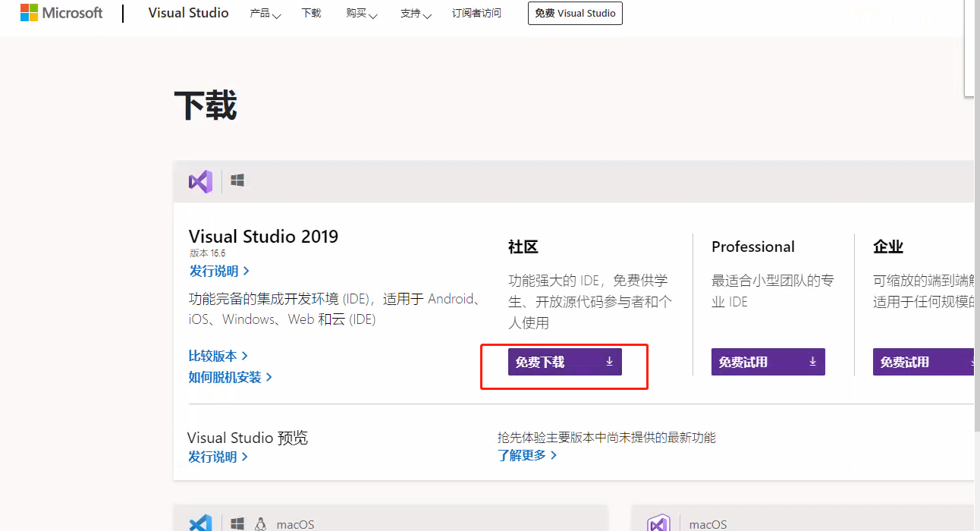Click the 版本 16.6 text

(x=207, y=253)
